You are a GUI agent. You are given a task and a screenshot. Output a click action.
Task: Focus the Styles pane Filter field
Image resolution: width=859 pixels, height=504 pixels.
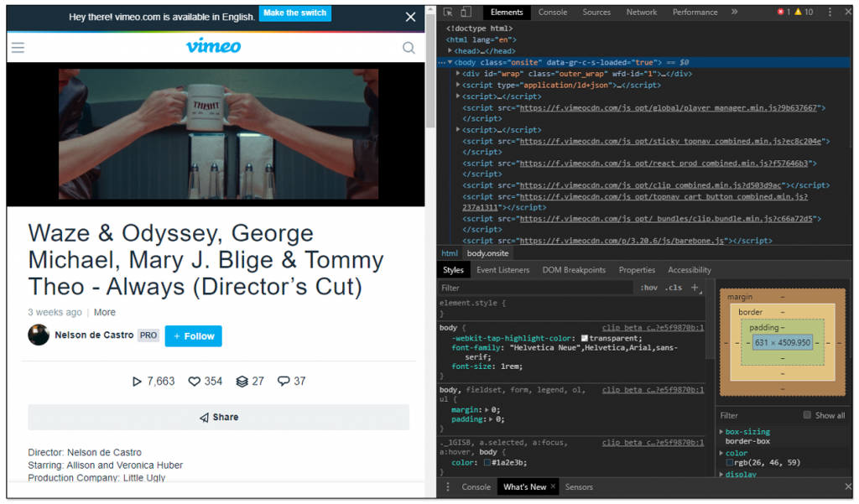click(536, 288)
